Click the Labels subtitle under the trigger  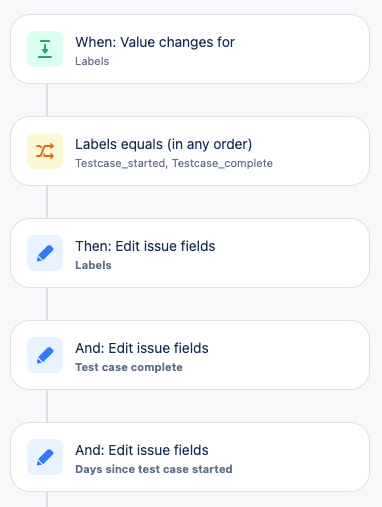[92, 61]
